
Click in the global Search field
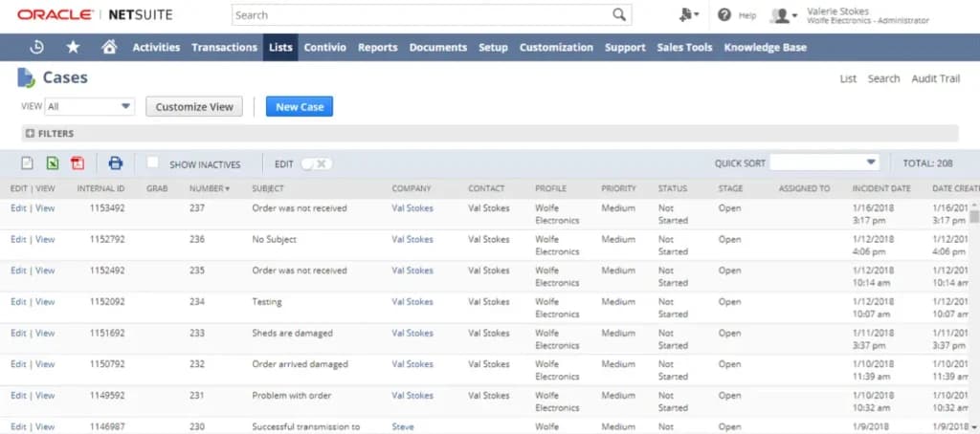(x=421, y=15)
